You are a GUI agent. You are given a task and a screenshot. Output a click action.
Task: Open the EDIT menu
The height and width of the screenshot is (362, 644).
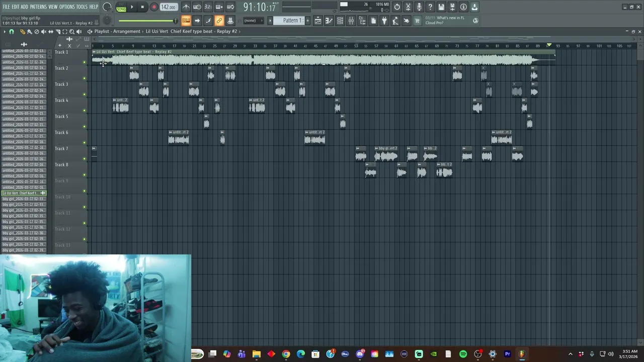[x=16, y=7]
